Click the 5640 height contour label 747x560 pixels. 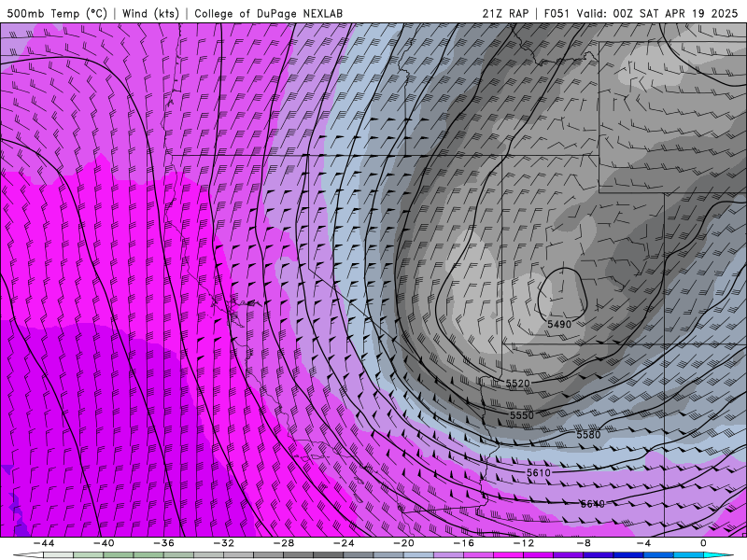click(593, 504)
